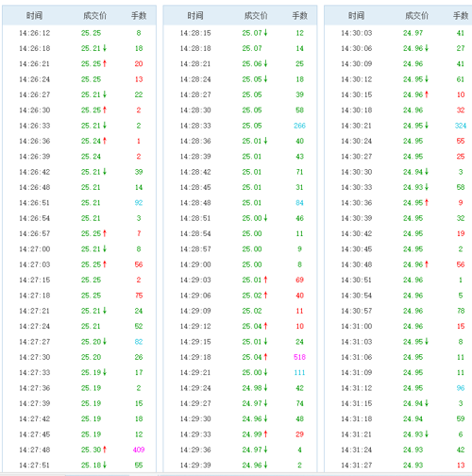Click the red up arrow in the 14:29:18 row
Viewport: 472px width, 476px height.
pos(265,357)
